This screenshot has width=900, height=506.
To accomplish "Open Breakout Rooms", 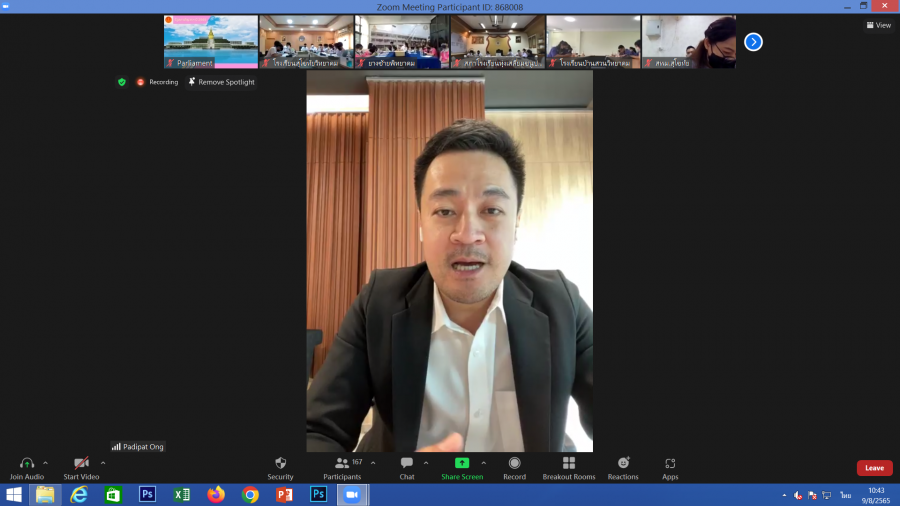I will tap(568, 467).
